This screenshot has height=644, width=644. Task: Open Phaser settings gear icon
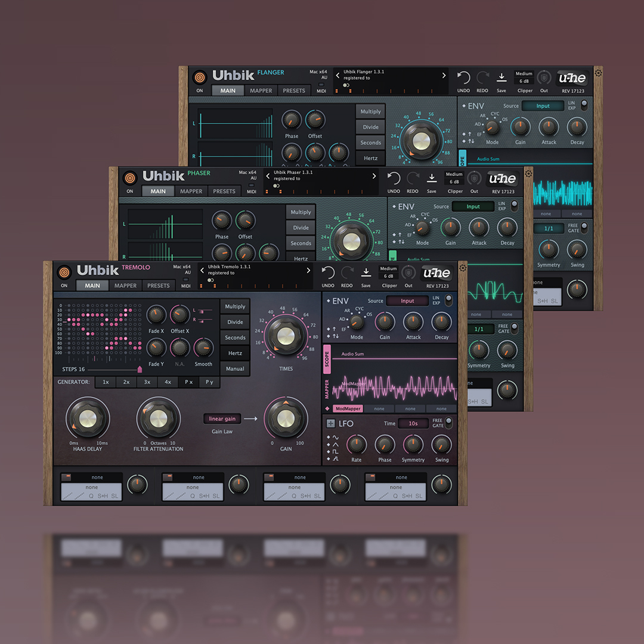[x=528, y=174]
